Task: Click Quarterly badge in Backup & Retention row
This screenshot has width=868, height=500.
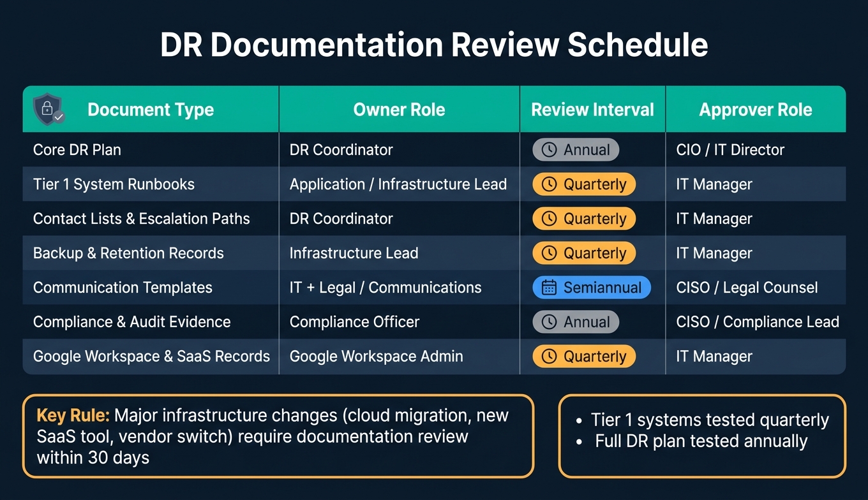Action: coord(585,253)
